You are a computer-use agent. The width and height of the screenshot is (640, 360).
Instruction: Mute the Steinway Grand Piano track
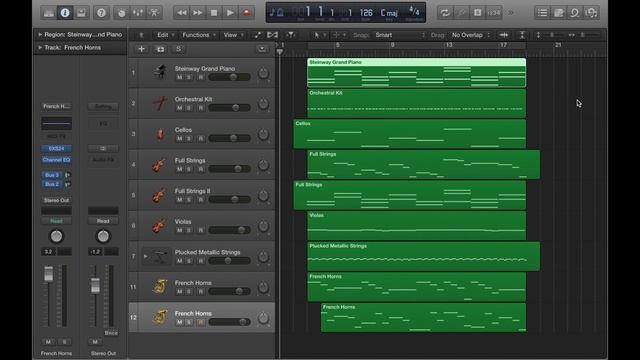180,77
